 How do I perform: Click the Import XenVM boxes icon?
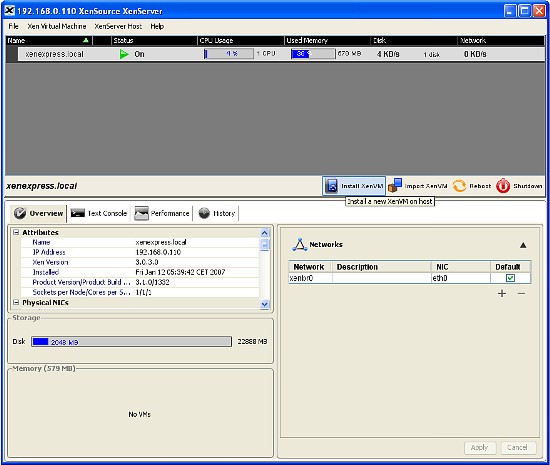pyautogui.click(x=395, y=185)
